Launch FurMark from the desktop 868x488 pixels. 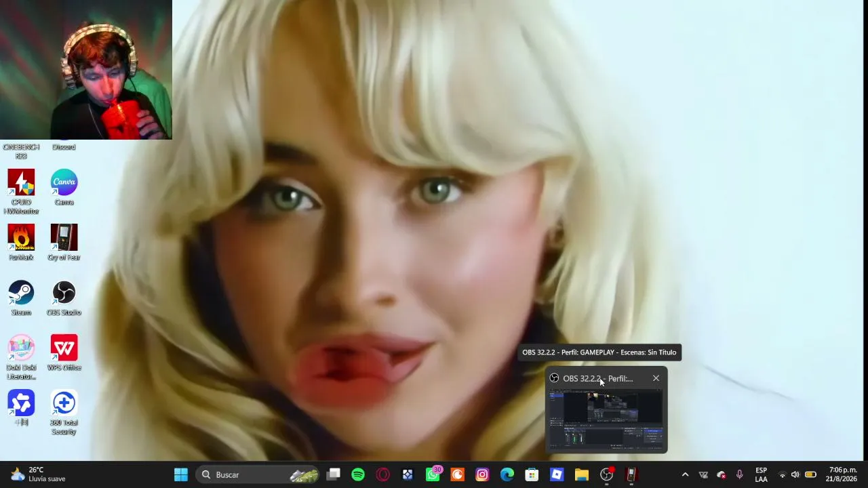pos(21,243)
